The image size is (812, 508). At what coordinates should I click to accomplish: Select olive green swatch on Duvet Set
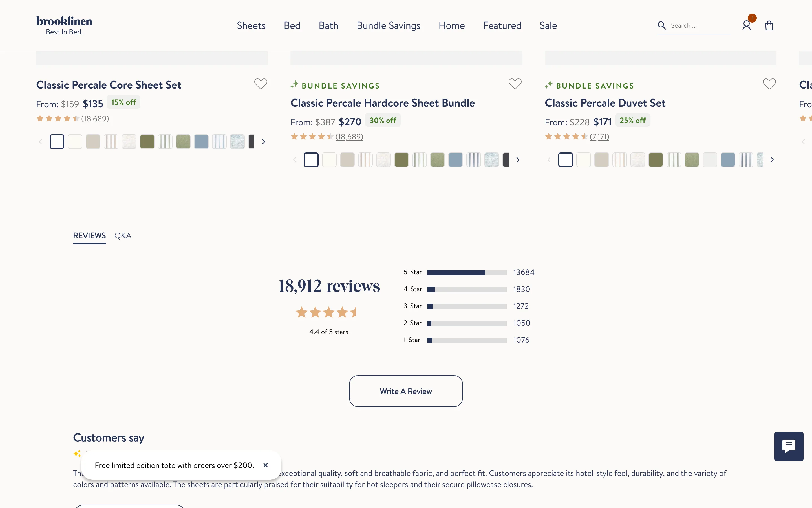[x=656, y=160]
